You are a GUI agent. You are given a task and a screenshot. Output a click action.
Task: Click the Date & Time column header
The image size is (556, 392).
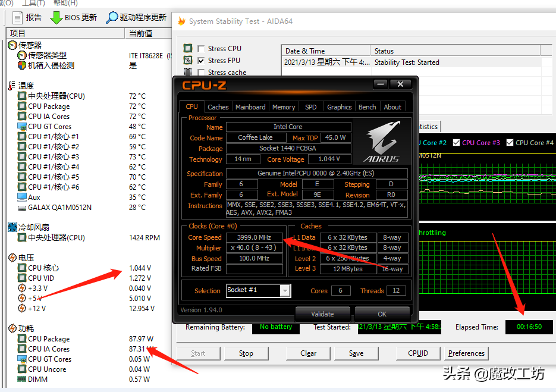pos(326,51)
